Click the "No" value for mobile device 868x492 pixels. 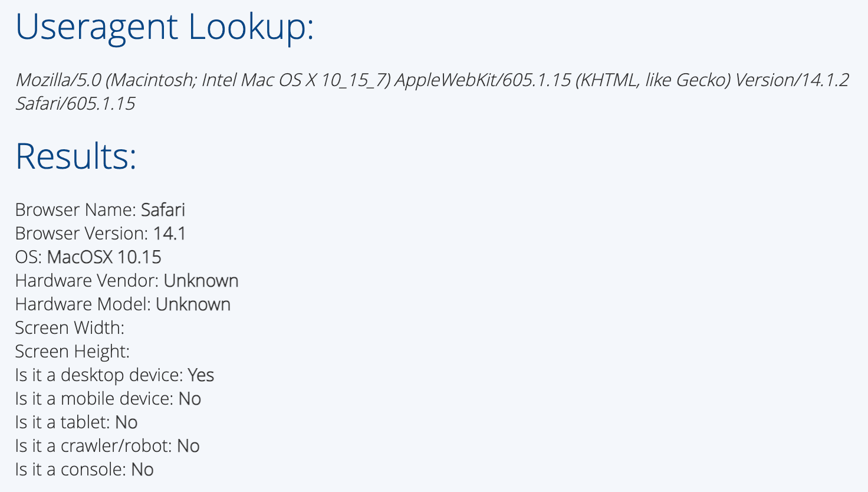(x=189, y=399)
